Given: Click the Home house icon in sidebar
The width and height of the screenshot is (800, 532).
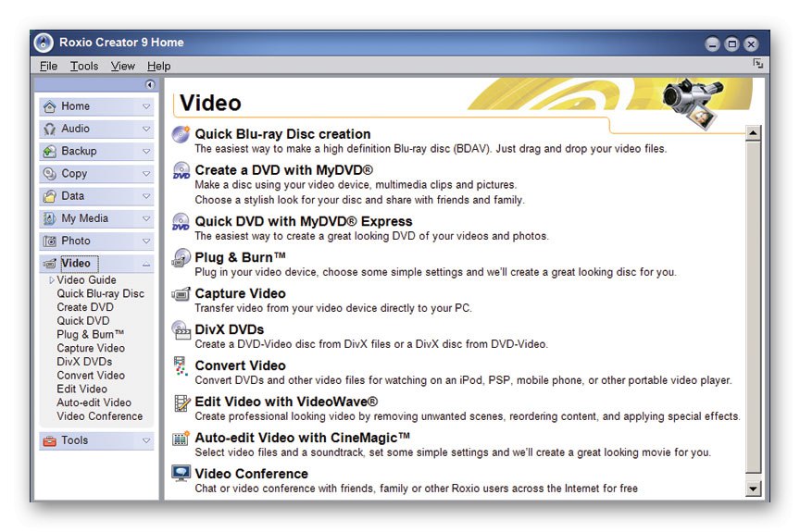Looking at the screenshot, I should click(49, 106).
